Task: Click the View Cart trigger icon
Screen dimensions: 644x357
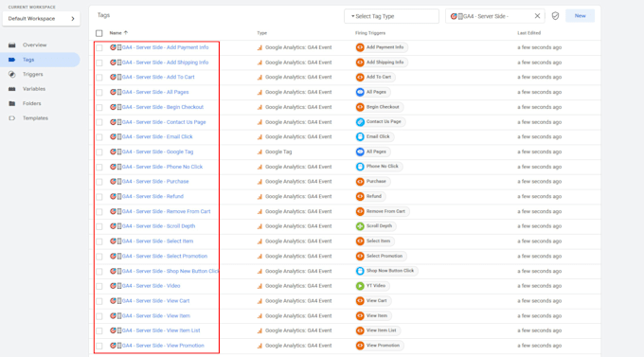Action: point(360,301)
